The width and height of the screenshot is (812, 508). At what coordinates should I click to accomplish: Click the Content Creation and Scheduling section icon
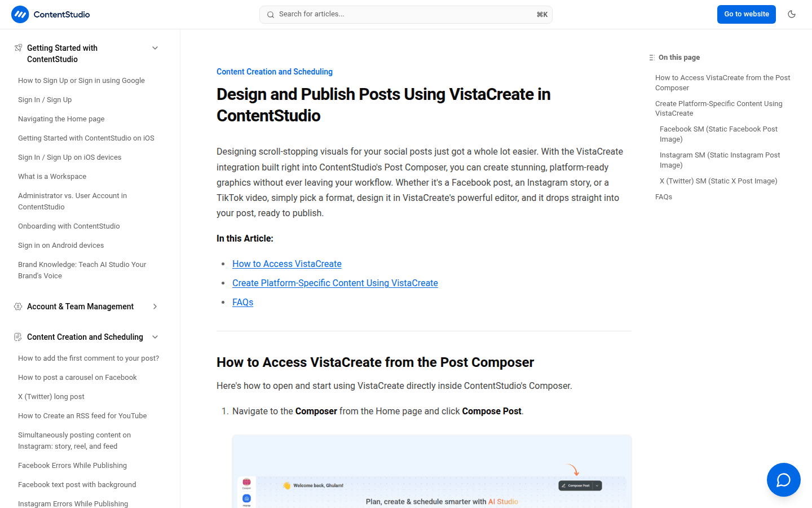point(18,337)
